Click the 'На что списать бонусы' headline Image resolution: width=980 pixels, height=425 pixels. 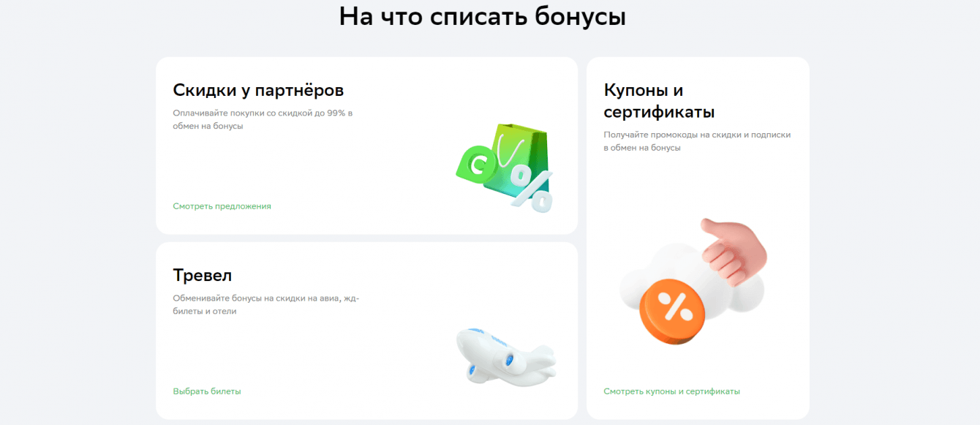(482, 16)
